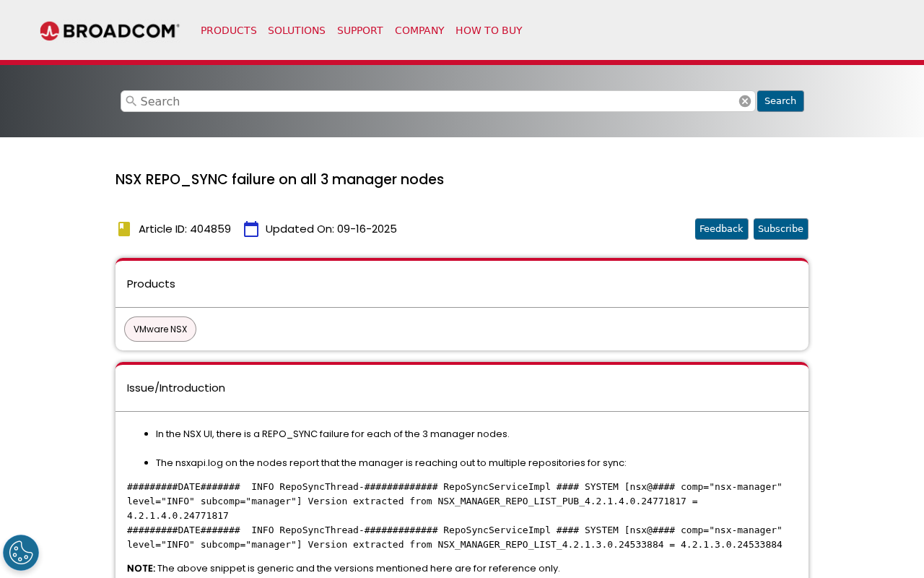The width and height of the screenshot is (924, 578).
Task: Open the PRODUCTS menu
Action: coord(229,29)
